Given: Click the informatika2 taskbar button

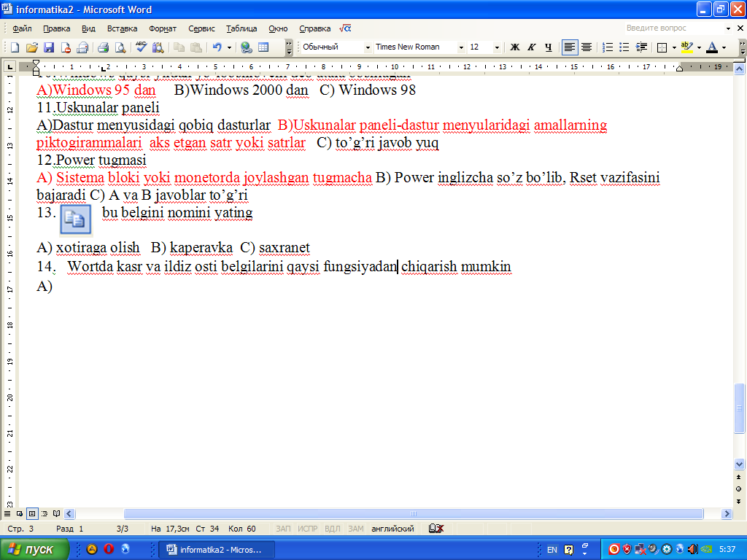Looking at the screenshot, I should (x=216, y=550).
